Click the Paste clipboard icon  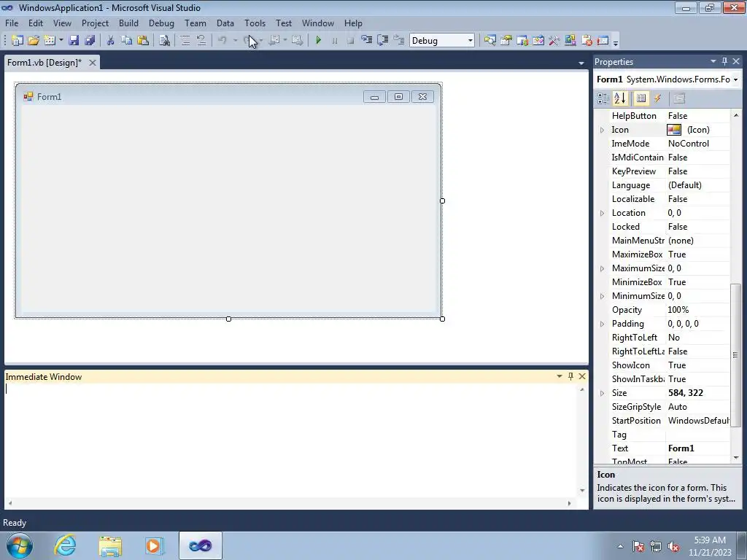click(x=143, y=41)
